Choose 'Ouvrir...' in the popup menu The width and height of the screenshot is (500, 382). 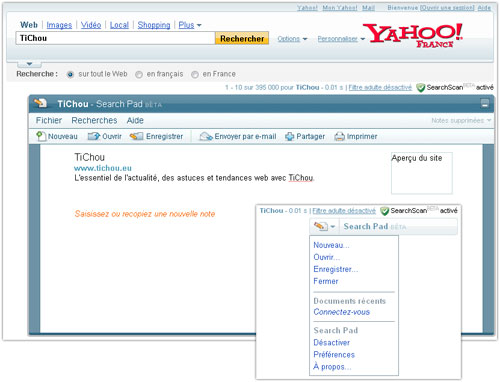click(327, 257)
